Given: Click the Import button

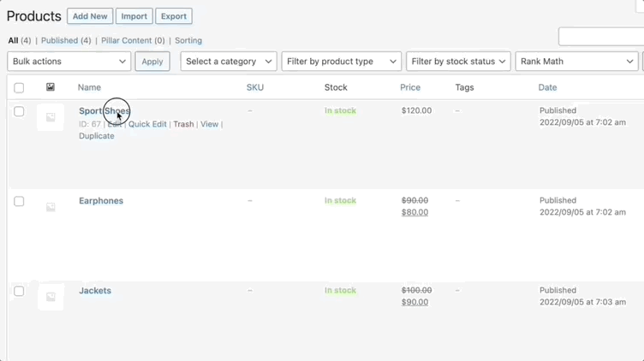Looking at the screenshot, I should [x=134, y=16].
